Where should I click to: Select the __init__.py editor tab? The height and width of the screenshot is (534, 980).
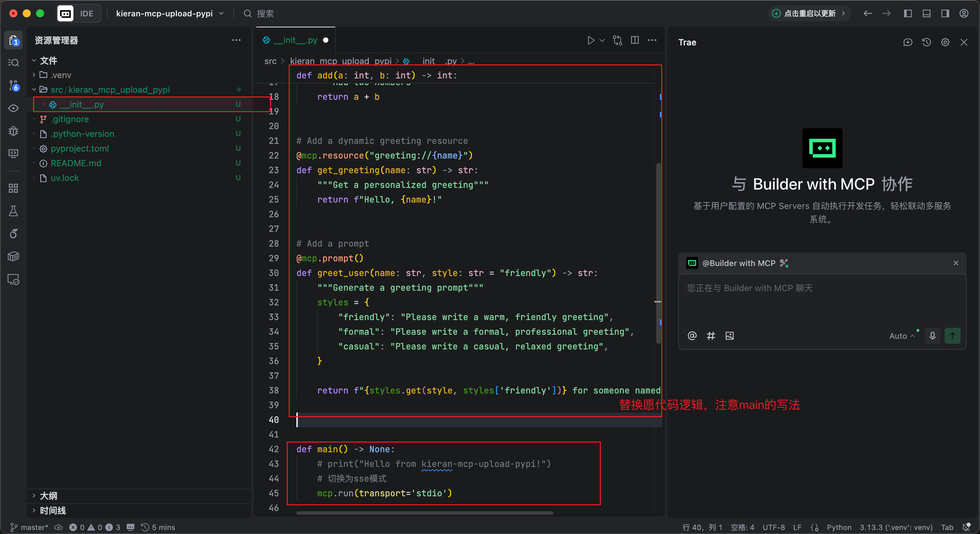pyautogui.click(x=296, y=40)
